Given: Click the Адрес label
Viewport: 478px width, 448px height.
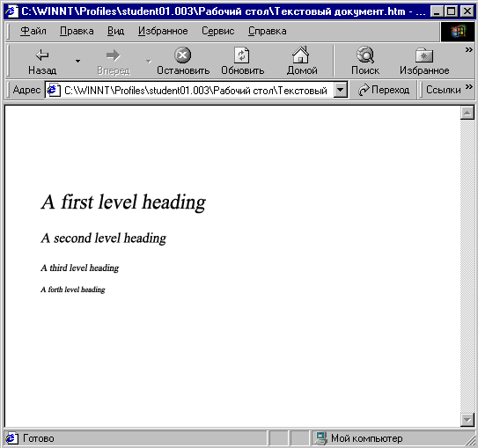Looking at the screenshot, I should 26,90.
